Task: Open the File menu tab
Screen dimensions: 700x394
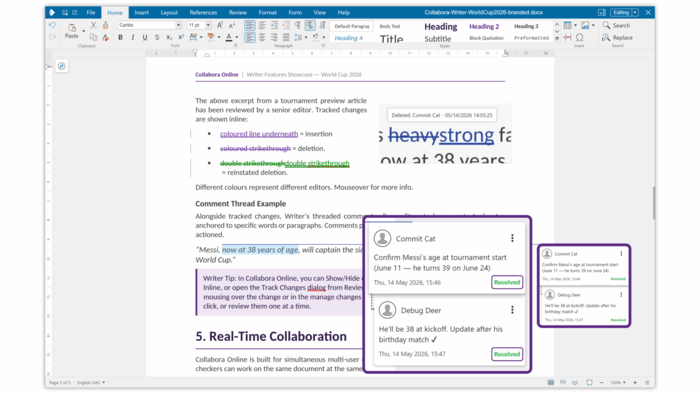Action: point(91,12)
